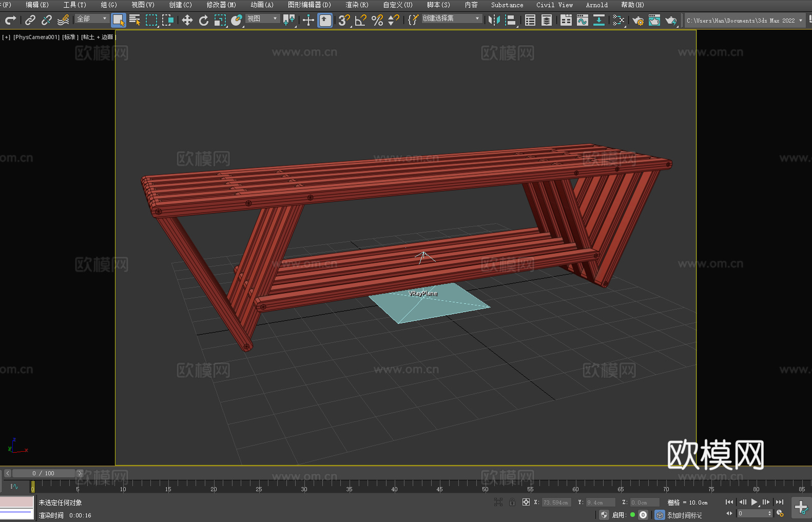This screenshot has width=812, height=522.
Task: Open the project path dropdown
Action: 745,21
